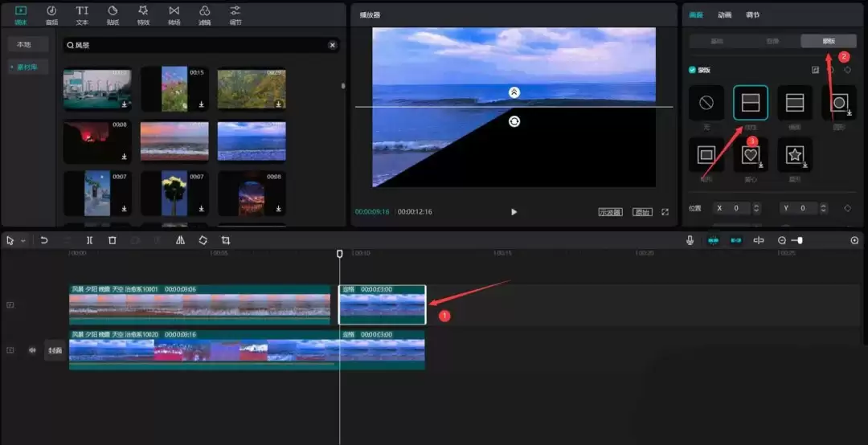Switch to the 动画 (Animation) tab

point(724,14)
